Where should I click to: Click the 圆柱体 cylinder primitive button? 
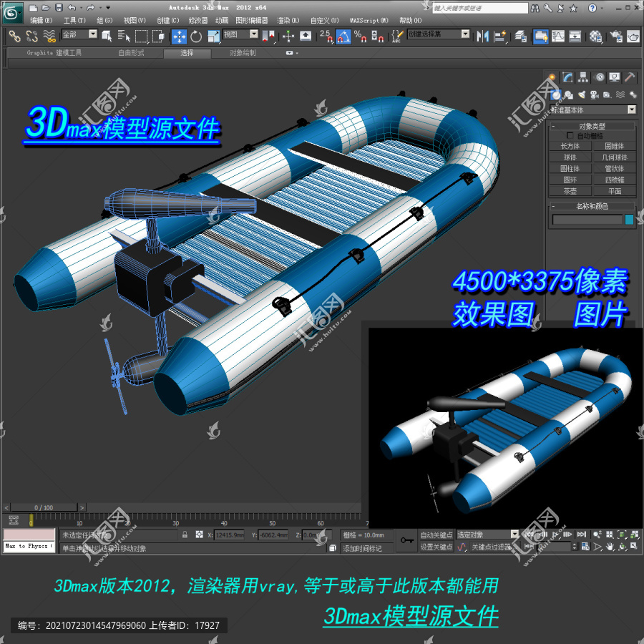pos(570,168)
